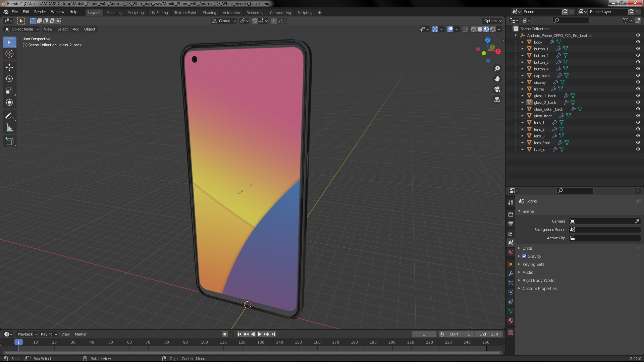Hide the glass_2_back object

638,102
